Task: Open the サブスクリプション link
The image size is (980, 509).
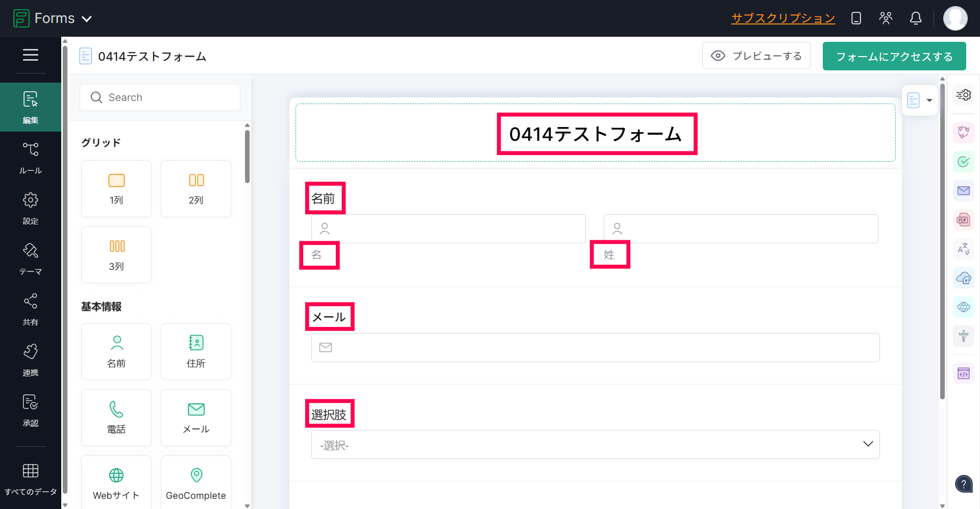Action: click(783, 18)
